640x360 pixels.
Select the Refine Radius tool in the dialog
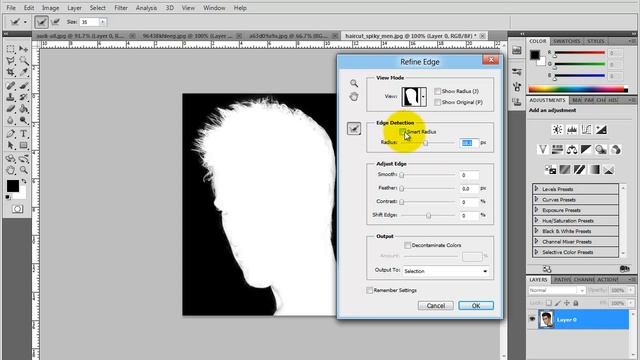354,129
